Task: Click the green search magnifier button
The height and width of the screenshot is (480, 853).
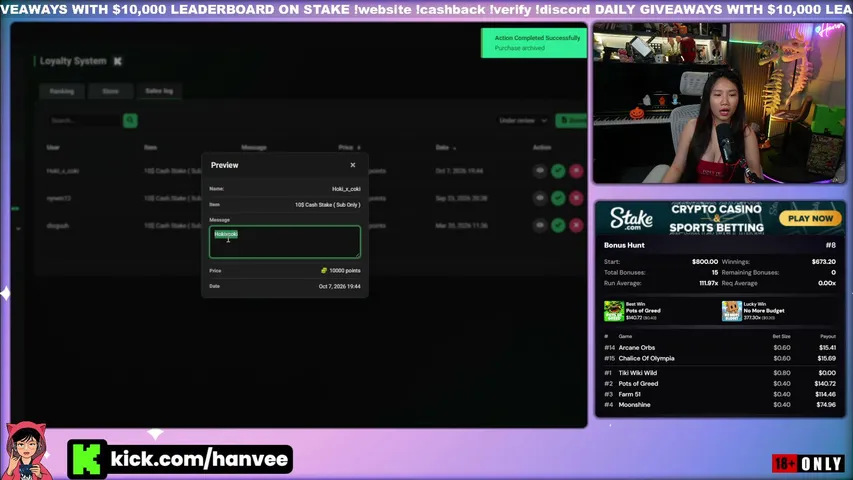Action: point(130,120)
